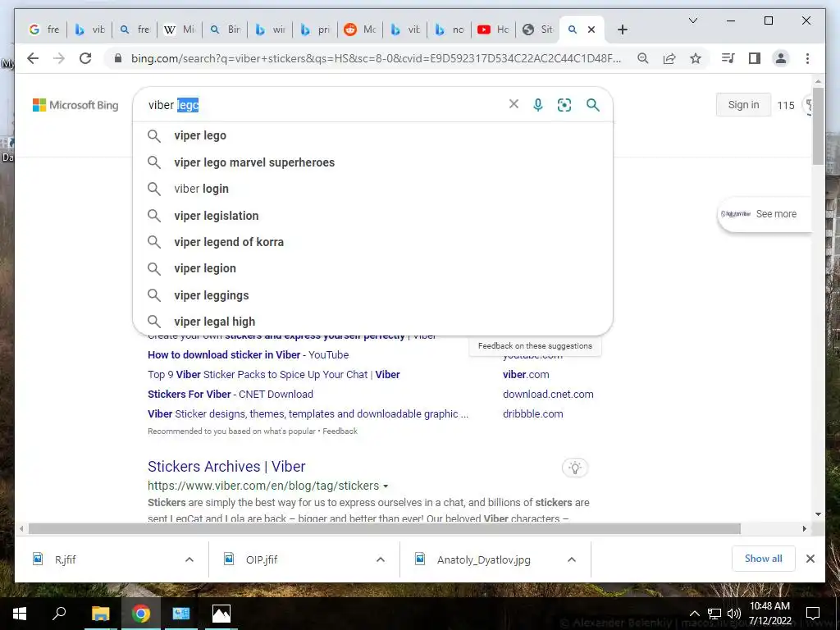The image size is (840, 630).
Task: Clear Bing search box with X
Action: [514, 104]
